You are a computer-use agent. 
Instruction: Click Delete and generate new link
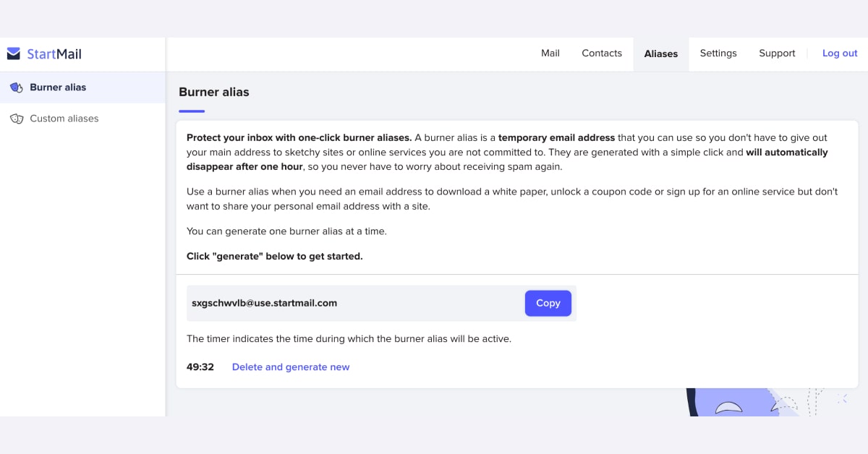tap(291, 367)
